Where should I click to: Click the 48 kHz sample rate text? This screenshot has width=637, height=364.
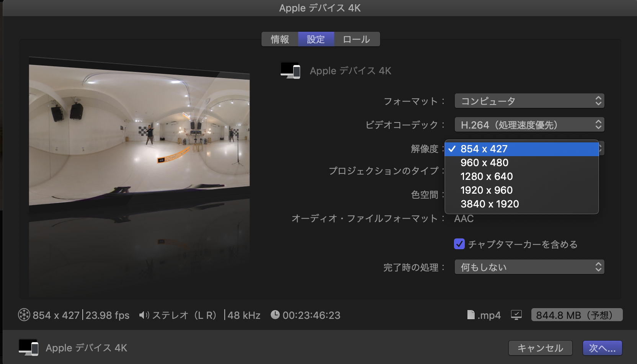pyautogui.click(x=244, y=315)
